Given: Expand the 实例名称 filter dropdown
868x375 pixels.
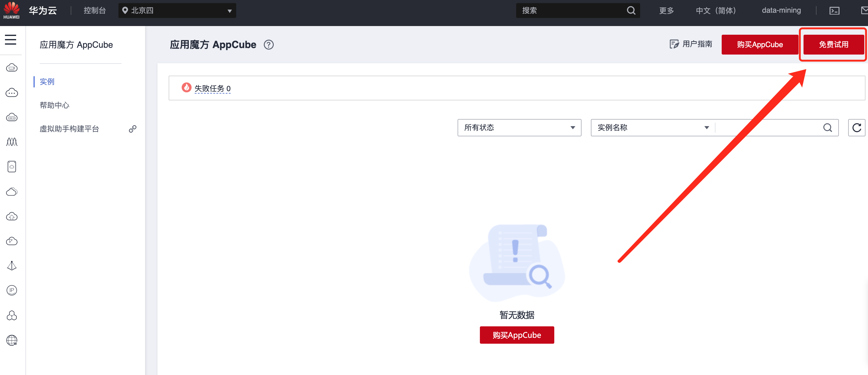Looking at the screenshot, I should 652,128.
